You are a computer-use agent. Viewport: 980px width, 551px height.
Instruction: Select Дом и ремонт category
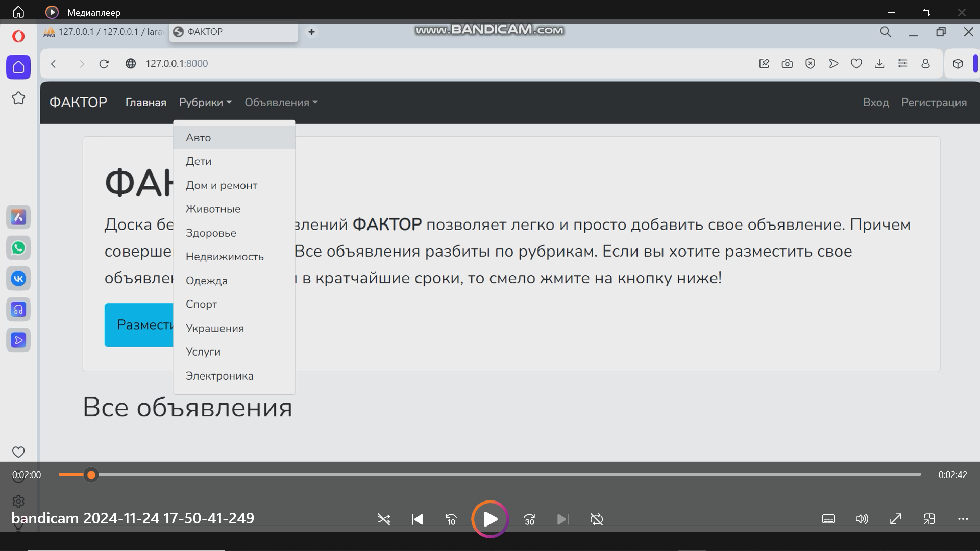click(x=234, y=185)
